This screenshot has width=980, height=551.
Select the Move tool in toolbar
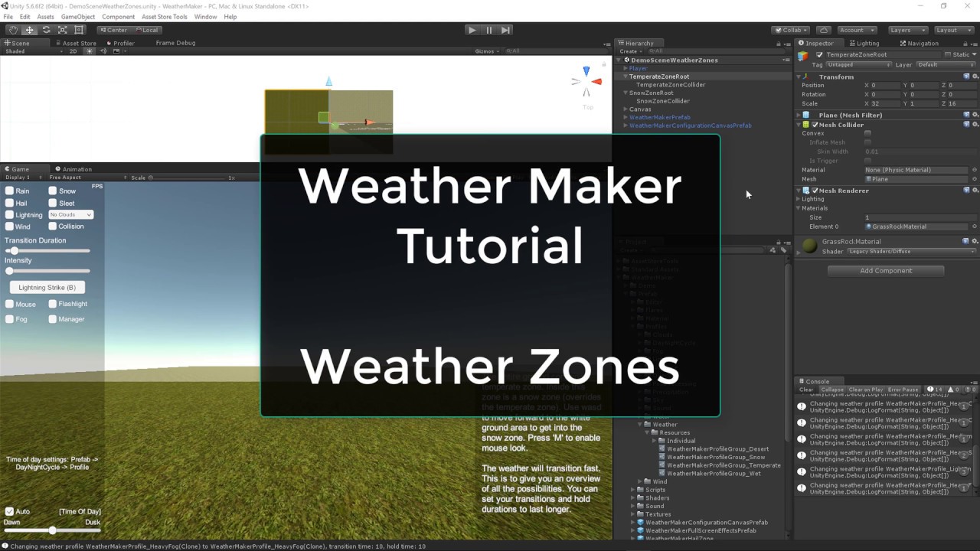coord(29,30)
